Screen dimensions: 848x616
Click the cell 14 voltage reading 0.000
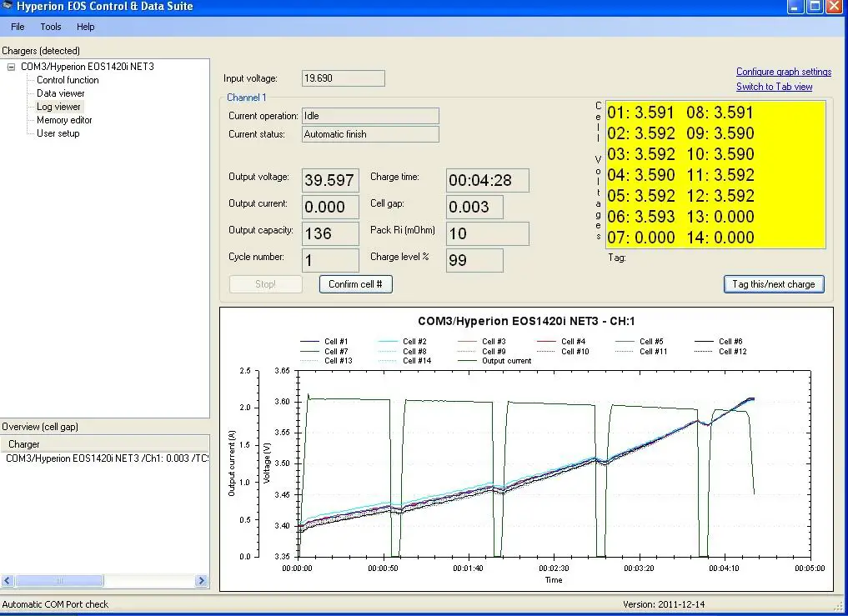click(x=720, y=238)
